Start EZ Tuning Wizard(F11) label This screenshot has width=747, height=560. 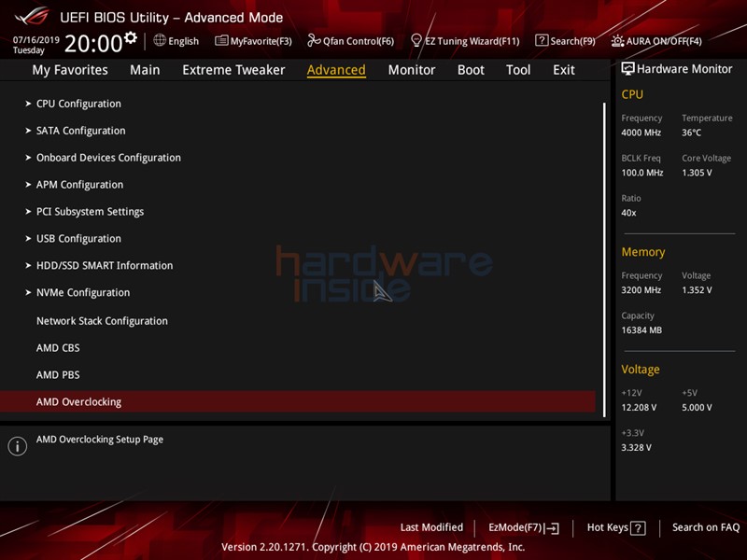[x=472, y=41]
